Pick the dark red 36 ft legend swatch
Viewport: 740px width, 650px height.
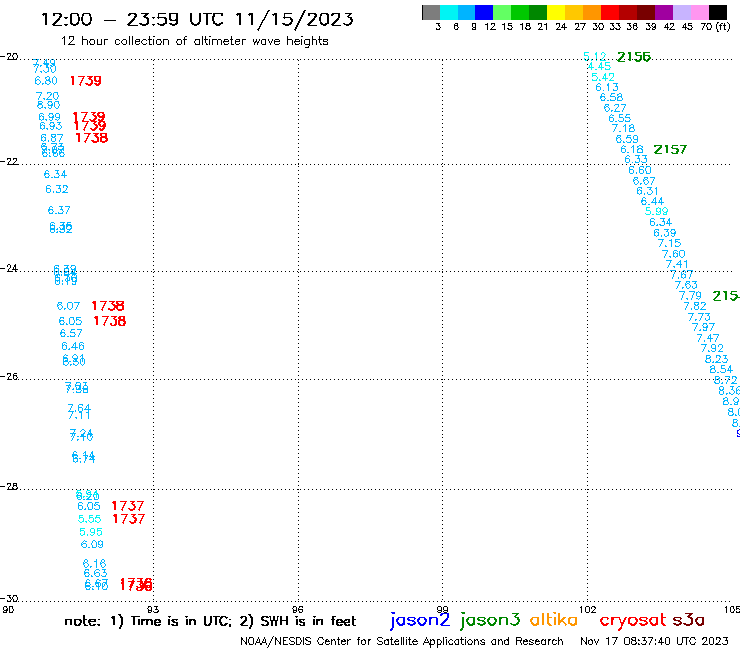tap(628, 12)
